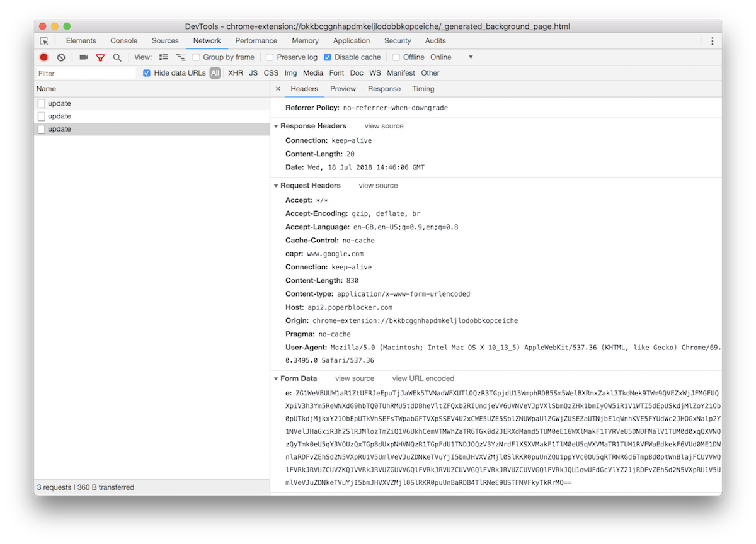Screen dimensions: 756x544
Task: Collapse the Form Data section
Action: pos(276,378)
